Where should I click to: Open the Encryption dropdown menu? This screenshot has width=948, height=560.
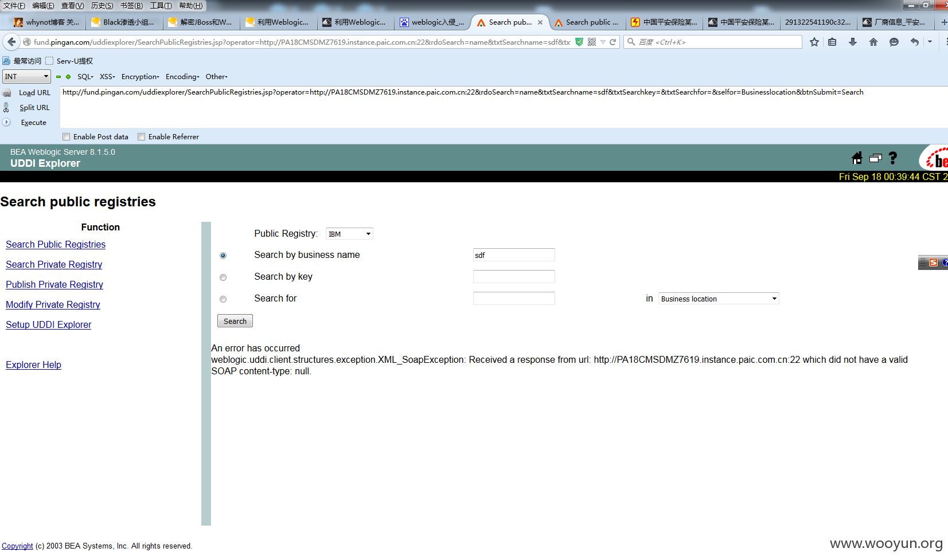141,77
